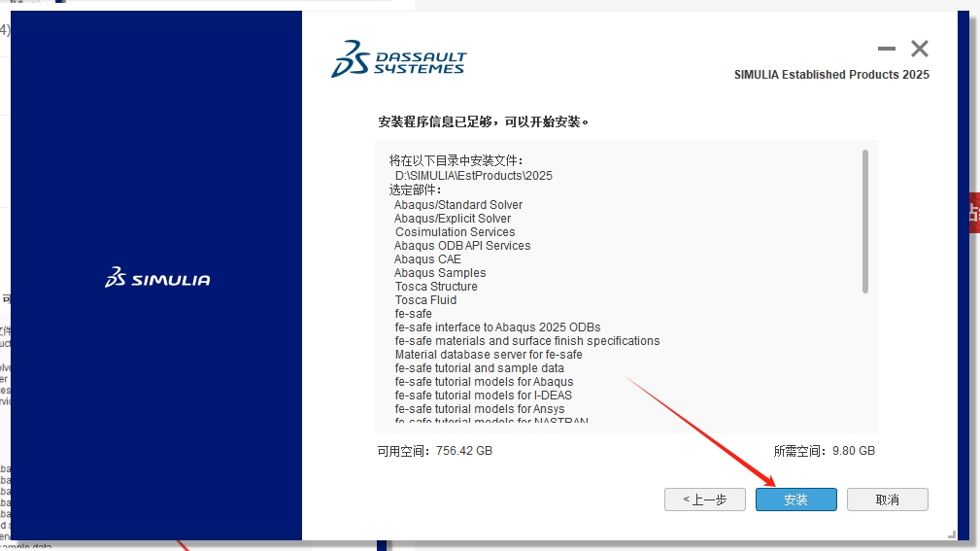
Task: Click the SIMULIA Established Products 2025 title
Action: click(x=831, y=75)
